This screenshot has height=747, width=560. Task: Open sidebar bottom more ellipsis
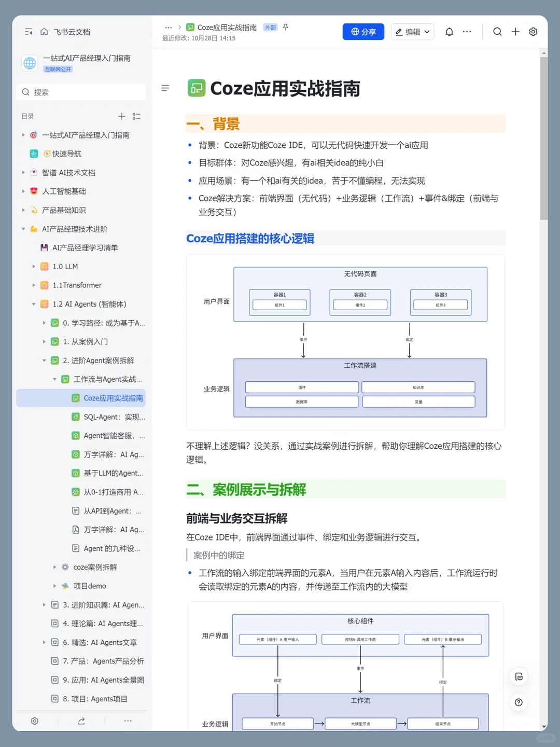128,721
